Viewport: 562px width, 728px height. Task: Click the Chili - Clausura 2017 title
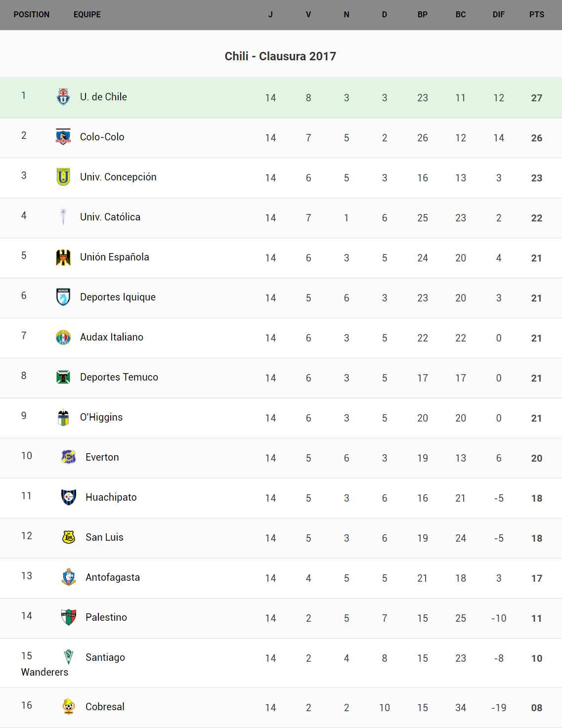(x=280, y=56)
